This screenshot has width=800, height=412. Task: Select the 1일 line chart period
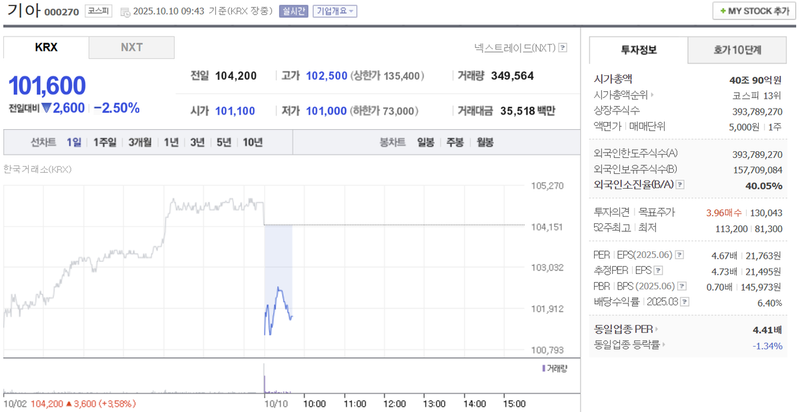pos(74,142)
